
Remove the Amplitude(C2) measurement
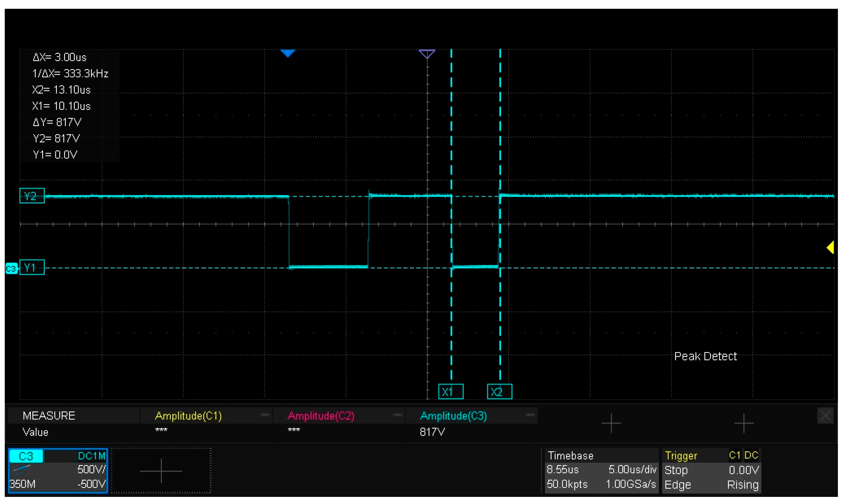397,415
